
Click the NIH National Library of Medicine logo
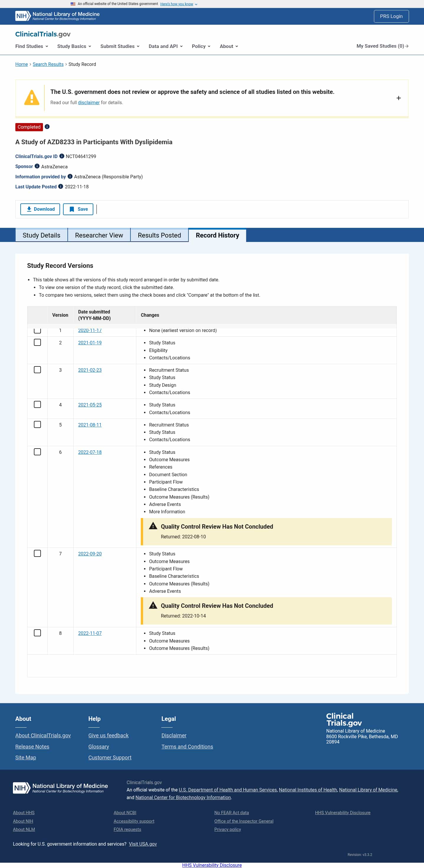pos(57,16)
